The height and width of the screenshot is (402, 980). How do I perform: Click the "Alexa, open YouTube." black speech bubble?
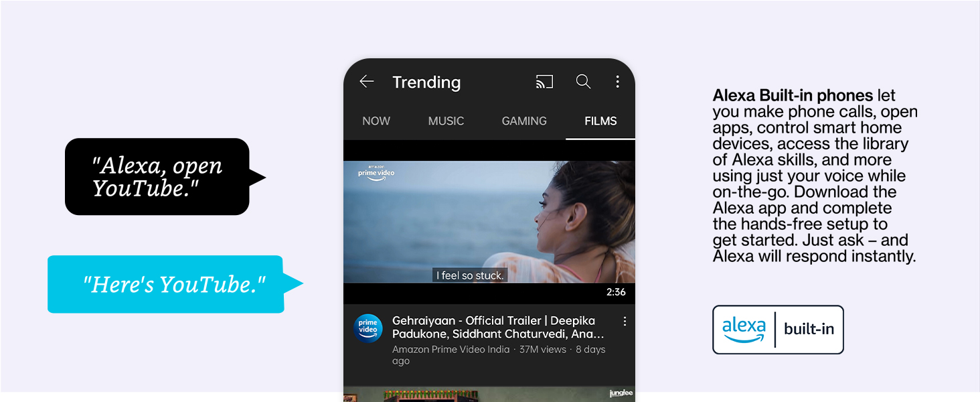[157, 177]
